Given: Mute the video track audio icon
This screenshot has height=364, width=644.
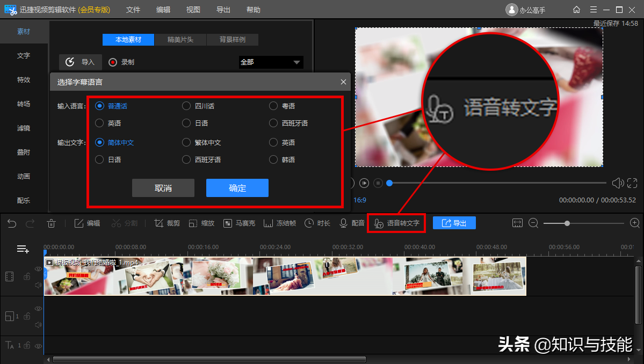Looking at the screenshot, I should [37, 285].
